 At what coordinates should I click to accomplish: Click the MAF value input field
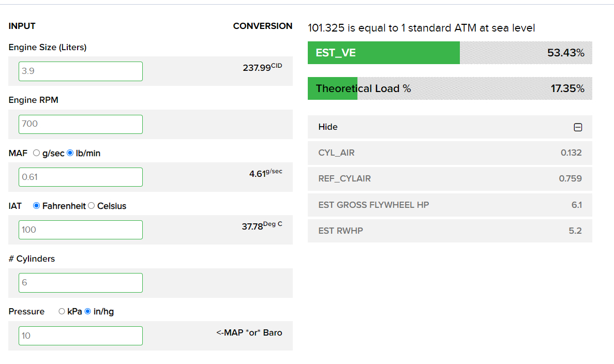pyautogui.click(x=81, y=177)
